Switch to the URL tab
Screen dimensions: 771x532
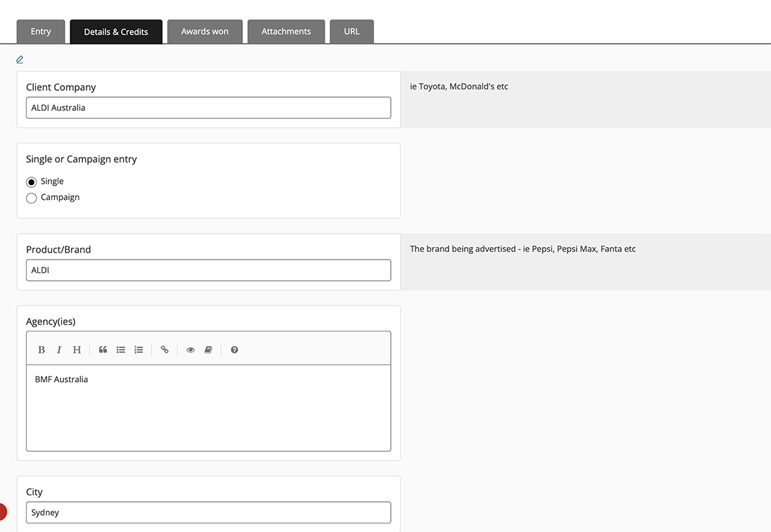(351, 32)
